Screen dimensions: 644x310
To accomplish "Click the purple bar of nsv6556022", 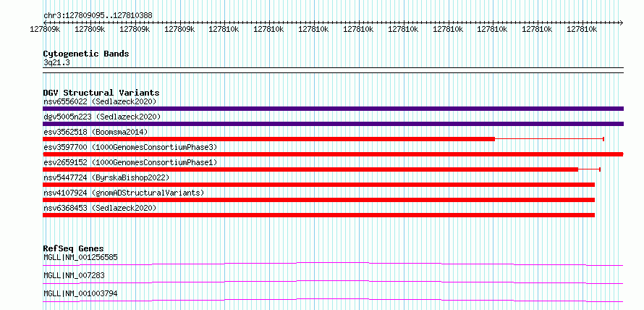I will point(333,109).
